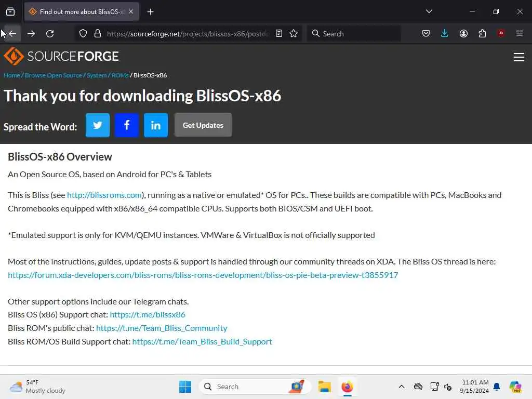
Task: Open the notifications bell icon
Action: point(497,387)
